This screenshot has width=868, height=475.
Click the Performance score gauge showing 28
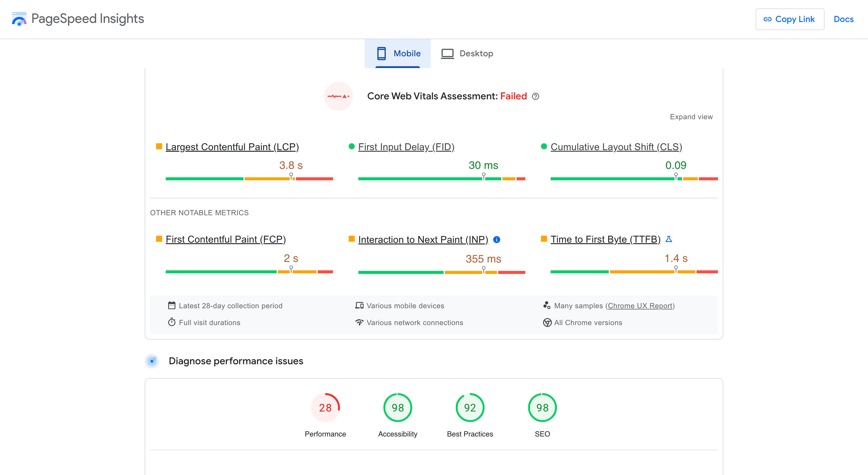325,407
